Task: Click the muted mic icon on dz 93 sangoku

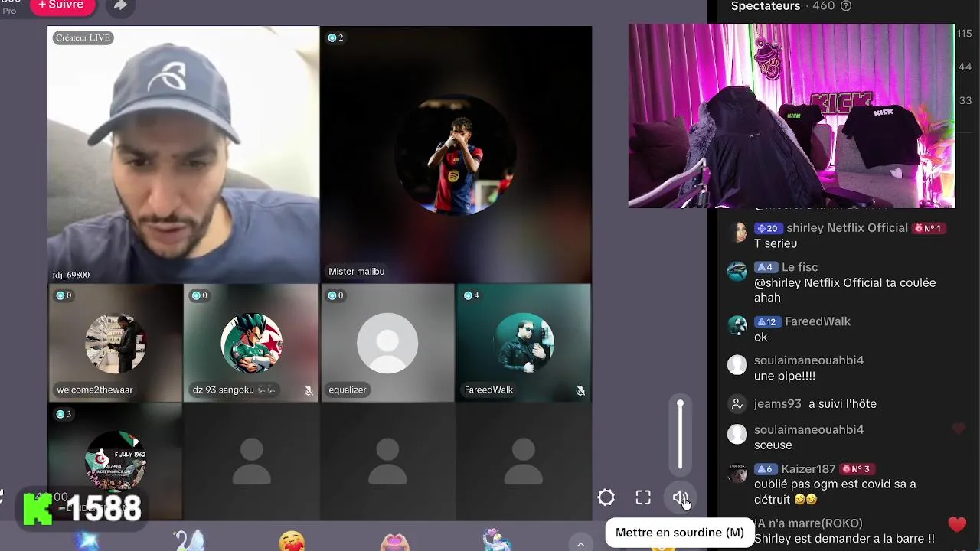Action: click(308, 390)
